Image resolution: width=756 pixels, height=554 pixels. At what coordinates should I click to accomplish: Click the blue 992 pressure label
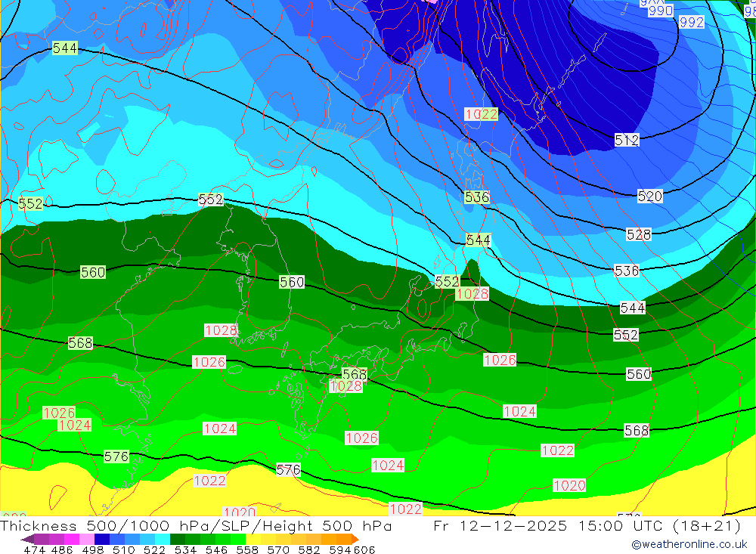click(692, 22)
